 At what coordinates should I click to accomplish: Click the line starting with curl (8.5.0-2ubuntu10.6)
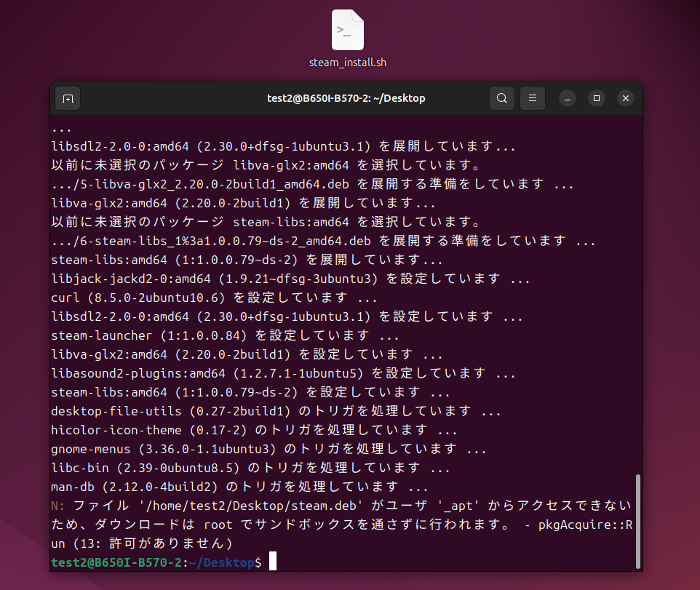click(x=214, y=298)
